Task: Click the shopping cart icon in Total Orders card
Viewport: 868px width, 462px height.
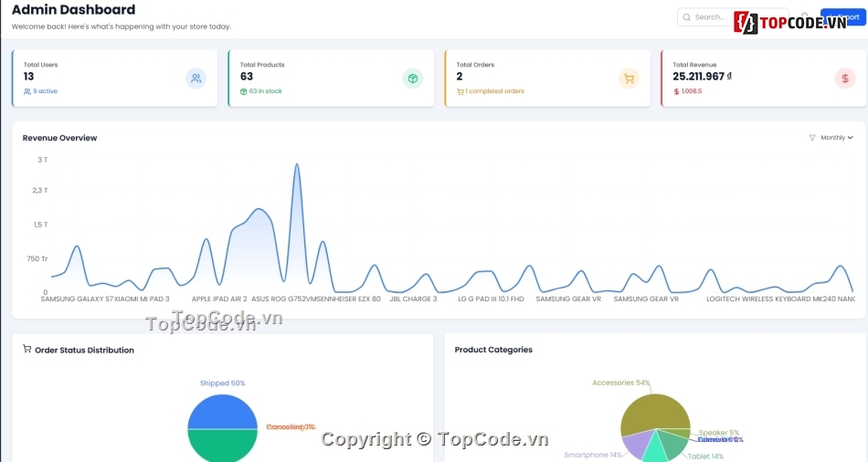Action: 629,79
